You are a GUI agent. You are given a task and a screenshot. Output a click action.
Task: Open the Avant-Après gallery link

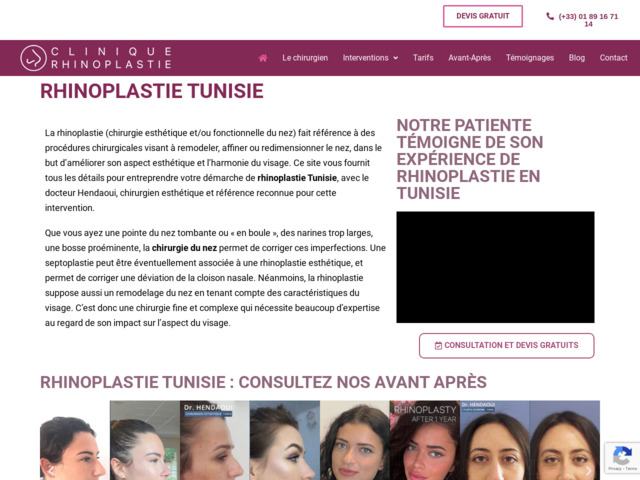click(469, 58)
